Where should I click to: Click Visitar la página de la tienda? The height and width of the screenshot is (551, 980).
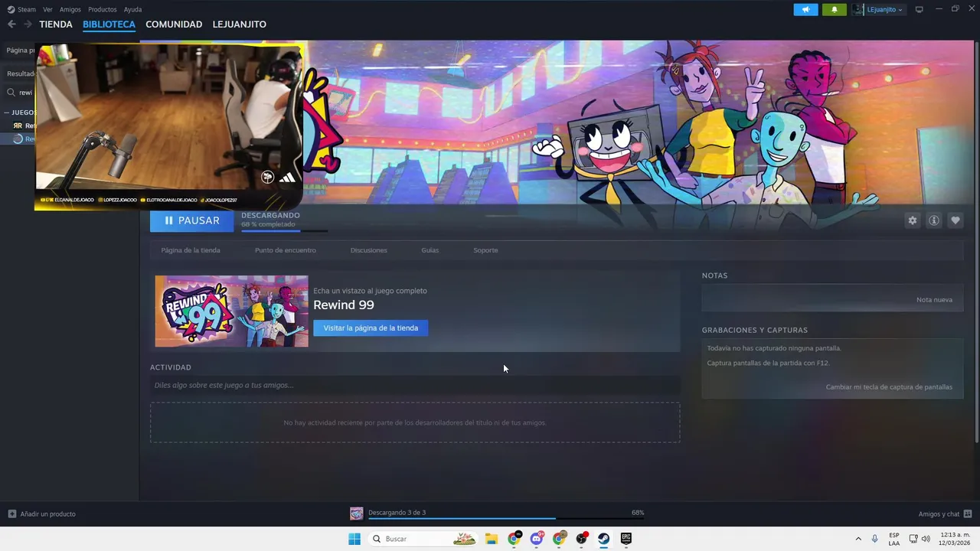371,328
